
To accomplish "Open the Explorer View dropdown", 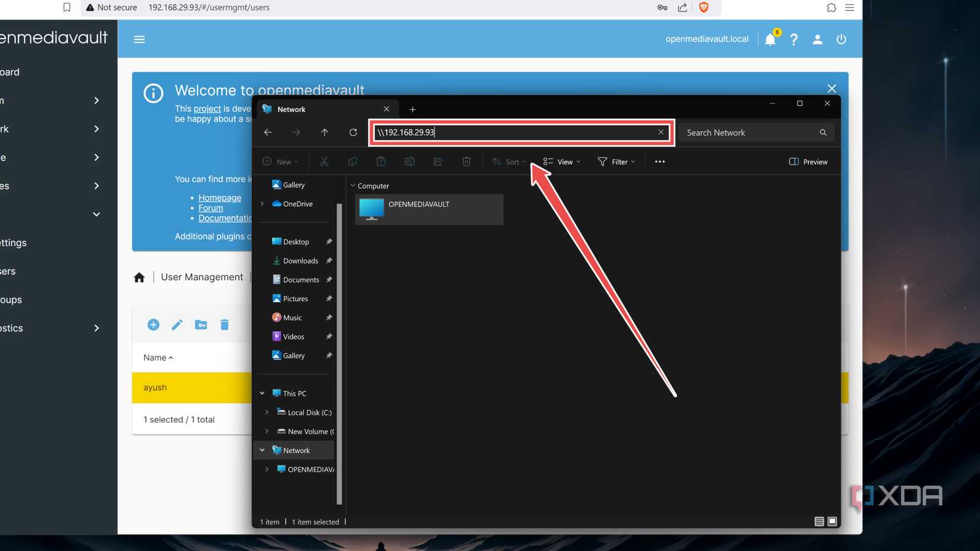I will coord(562,161).
